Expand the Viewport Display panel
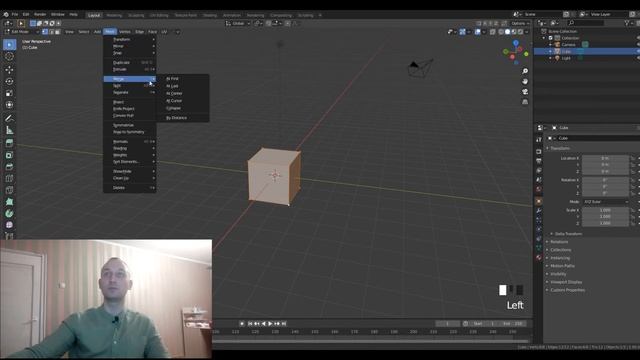This screenshot has height=360, width=640. click(565, 282)
